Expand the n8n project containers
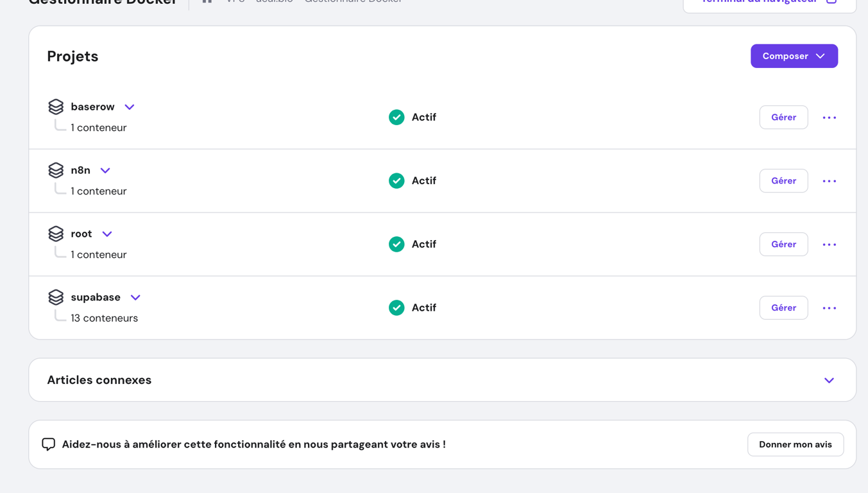868x493 pixels. (105, 171)
